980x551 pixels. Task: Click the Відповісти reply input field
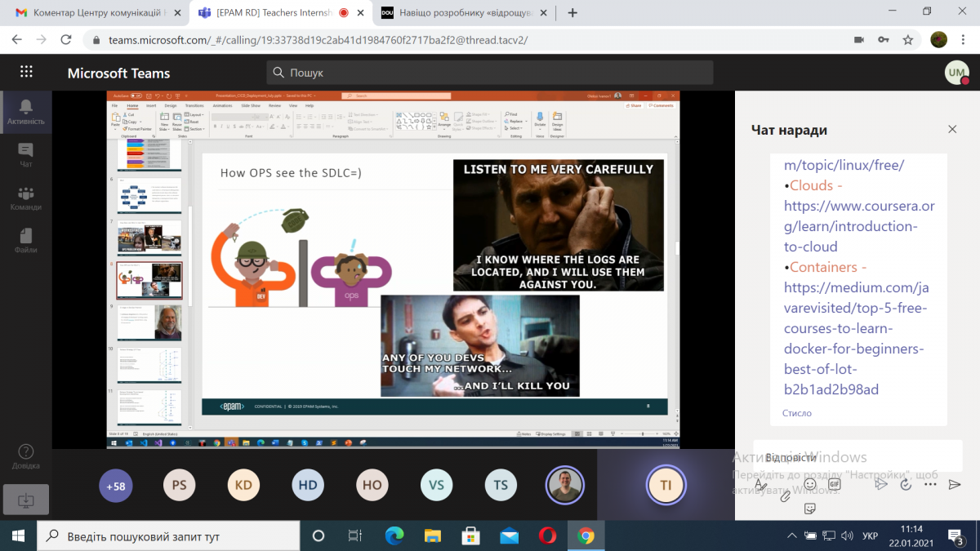857,456
